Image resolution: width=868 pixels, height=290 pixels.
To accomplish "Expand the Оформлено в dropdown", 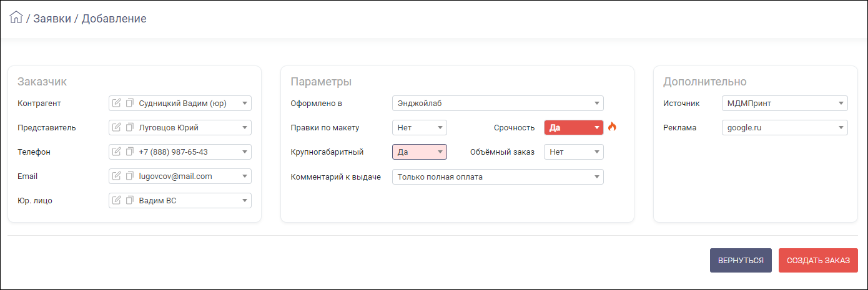I will point(498,103).
